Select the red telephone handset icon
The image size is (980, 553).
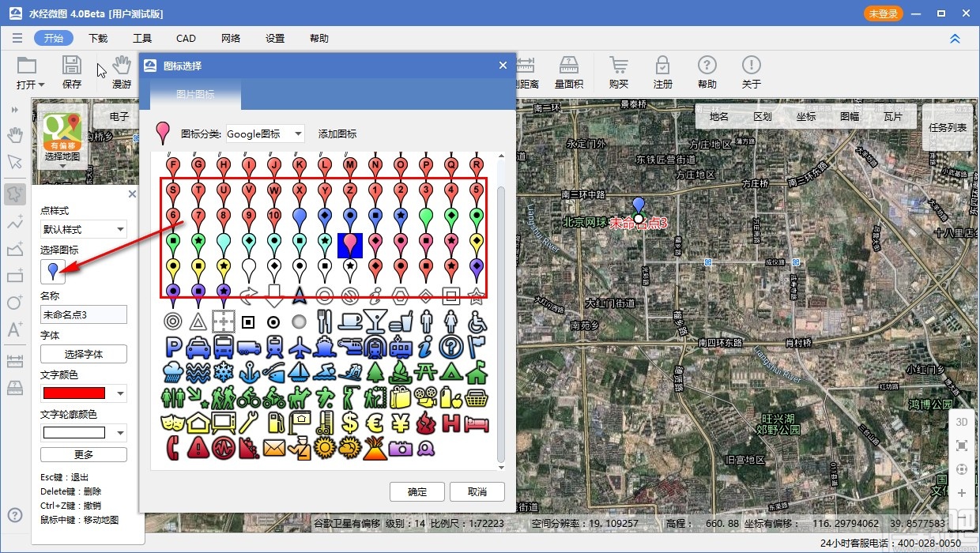(173, 448)
